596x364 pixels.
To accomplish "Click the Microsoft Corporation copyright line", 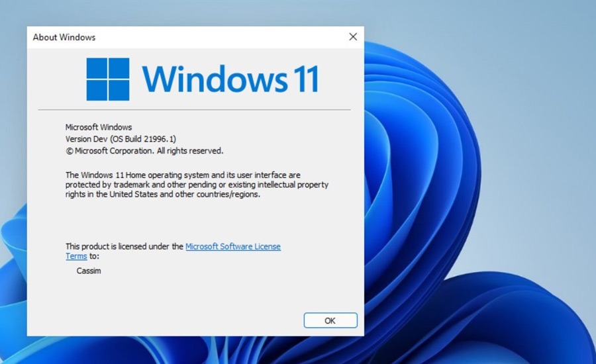I will (144, 150).
